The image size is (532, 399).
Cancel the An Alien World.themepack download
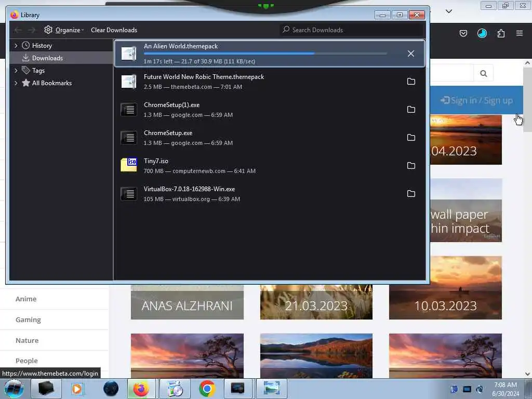coord(411,54)
